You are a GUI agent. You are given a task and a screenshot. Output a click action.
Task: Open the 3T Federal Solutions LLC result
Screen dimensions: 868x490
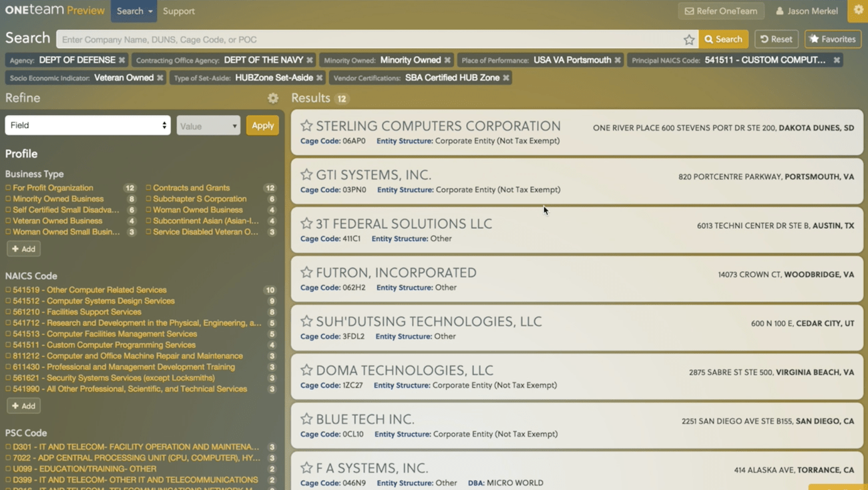(x=403, y=224)
